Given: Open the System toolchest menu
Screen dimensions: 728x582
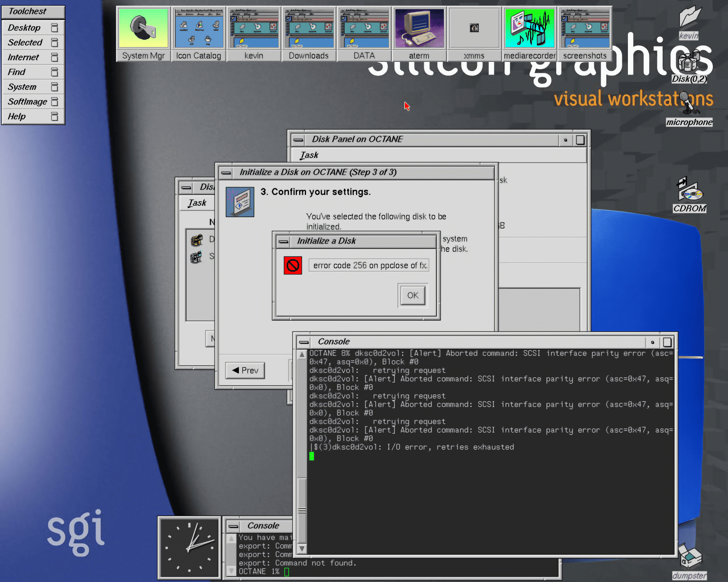Looking at the screenshot, I should pos(33,87).
